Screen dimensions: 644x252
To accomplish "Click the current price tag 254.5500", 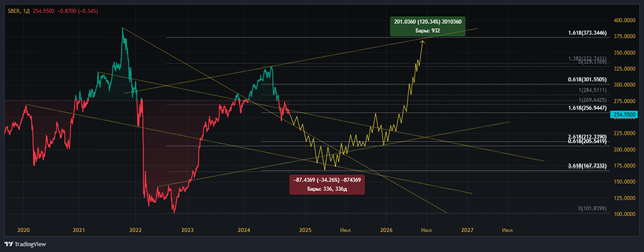I will point(623,115).
